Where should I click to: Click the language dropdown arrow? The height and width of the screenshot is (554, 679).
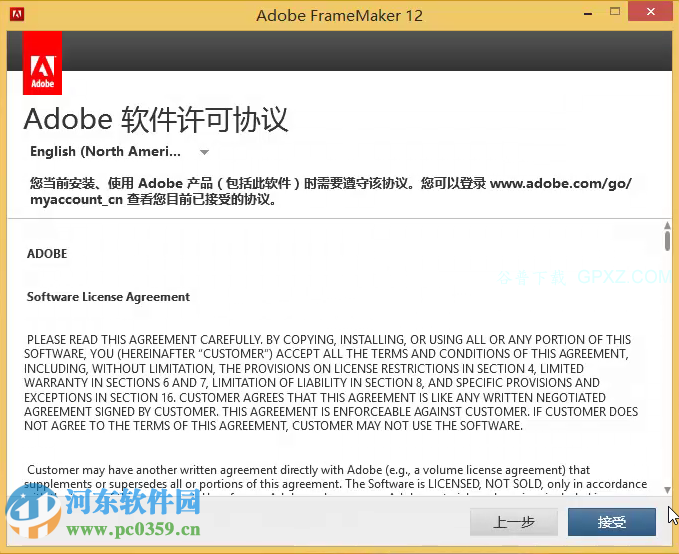[204, 152]
